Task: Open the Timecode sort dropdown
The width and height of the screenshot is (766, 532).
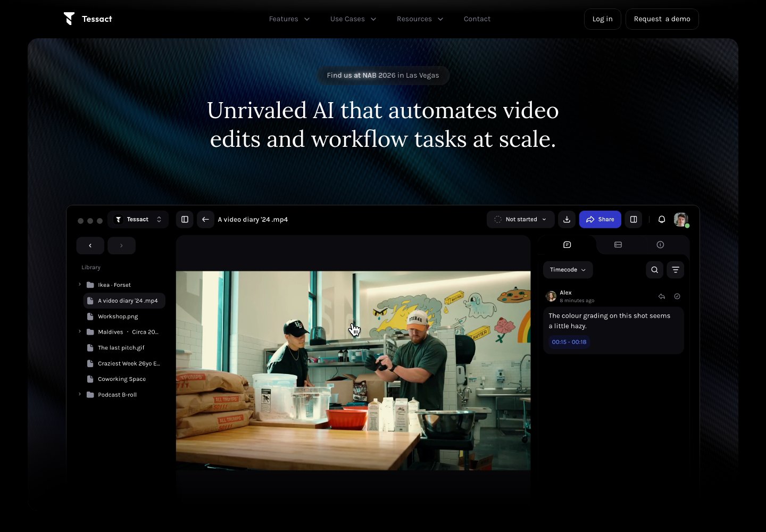Action: tap(568, 270)
